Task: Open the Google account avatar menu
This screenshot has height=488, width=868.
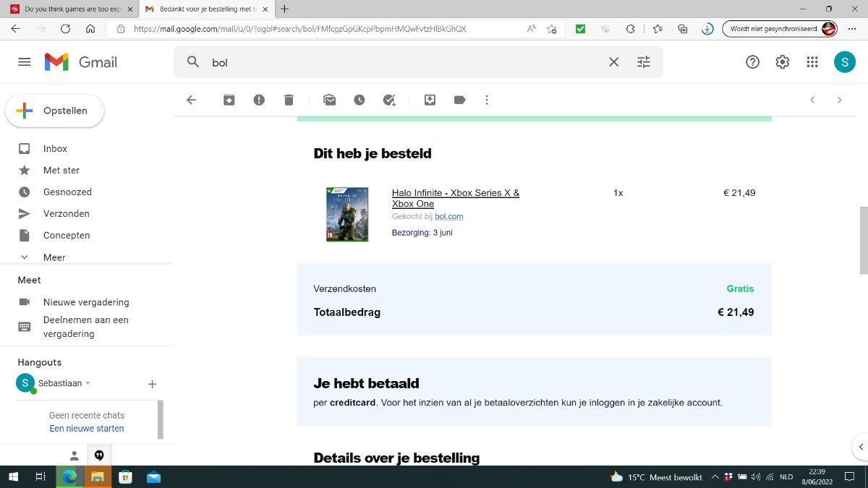Action: pyautogui.click(x=845, y=62)
